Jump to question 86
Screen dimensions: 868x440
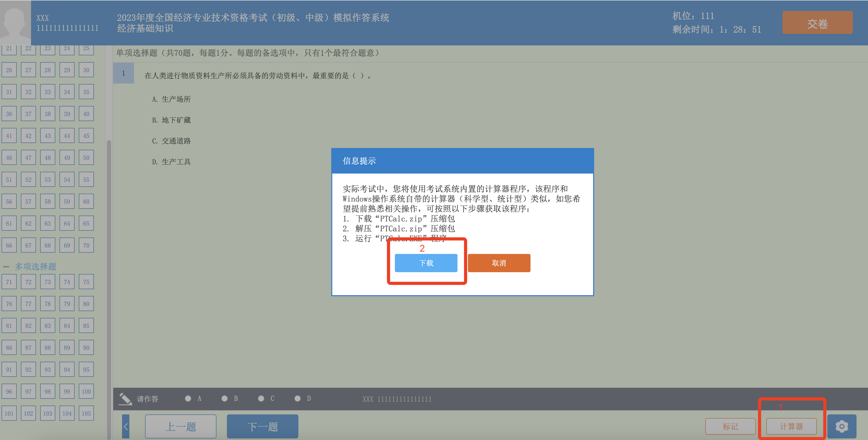9,348
